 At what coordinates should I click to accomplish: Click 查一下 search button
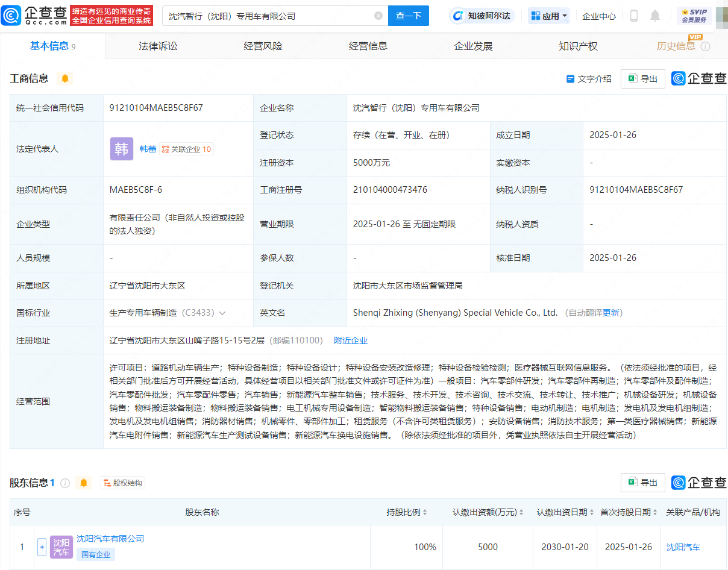pyautogui.click(x=409, y=16)
